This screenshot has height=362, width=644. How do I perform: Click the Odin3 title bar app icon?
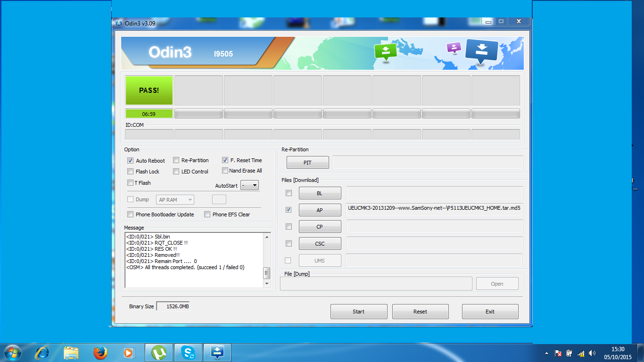click(x=119, y=23)
